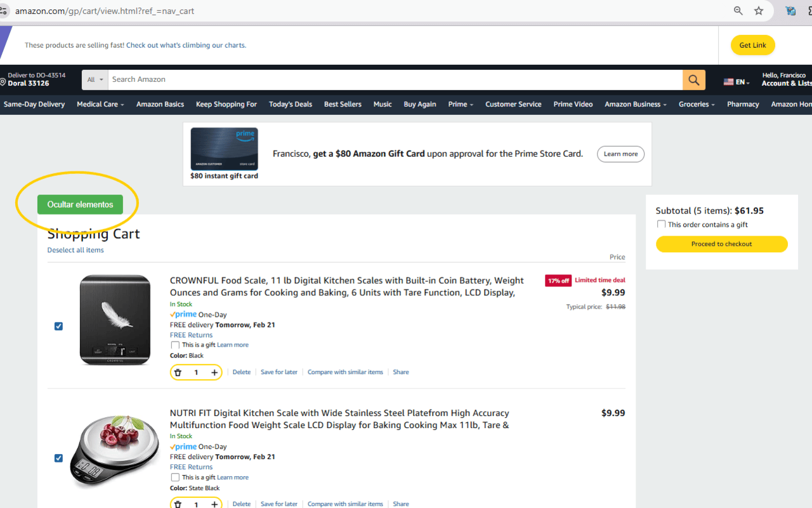
Task: Click the Prime Store Card image
Action: pyautogui.click(x=224, y=149)
